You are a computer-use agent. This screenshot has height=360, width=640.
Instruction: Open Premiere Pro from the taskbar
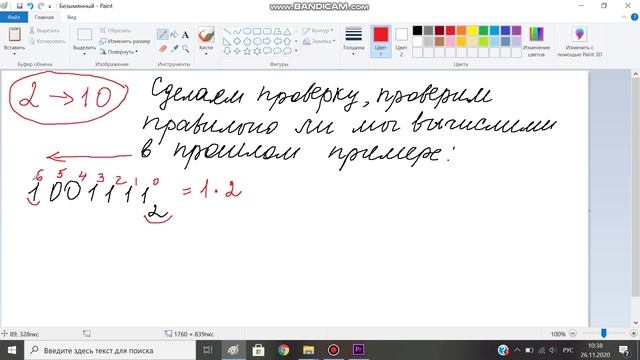(x=358, y=350)
